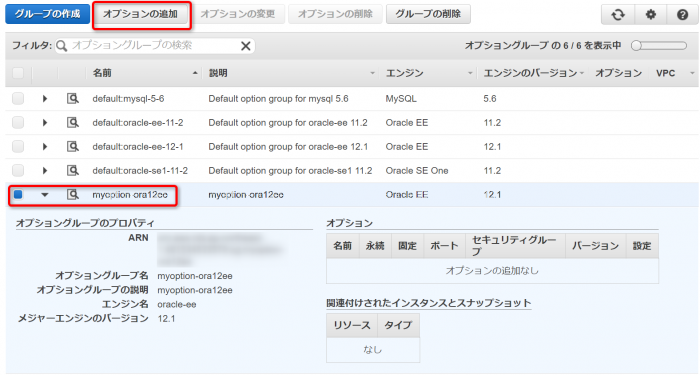700x375 pixels.
Task: Clear the filter with the X icon
Action: [x=246, y=46]
